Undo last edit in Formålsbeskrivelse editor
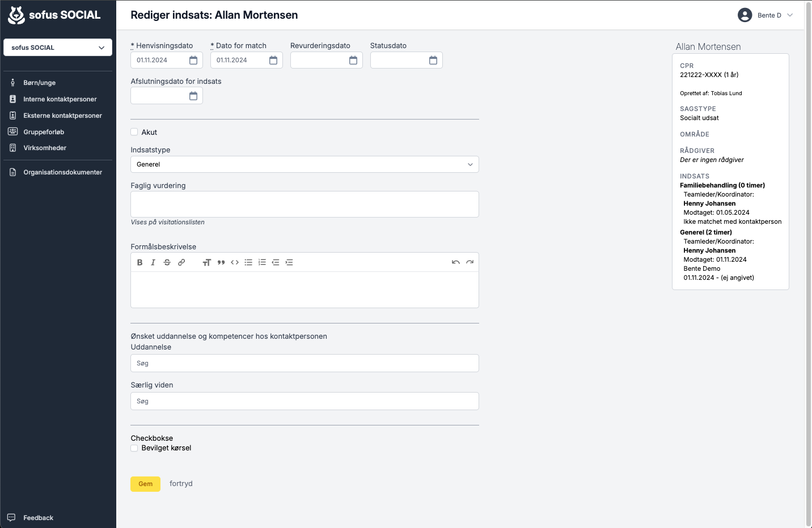 tap(455, 262)
